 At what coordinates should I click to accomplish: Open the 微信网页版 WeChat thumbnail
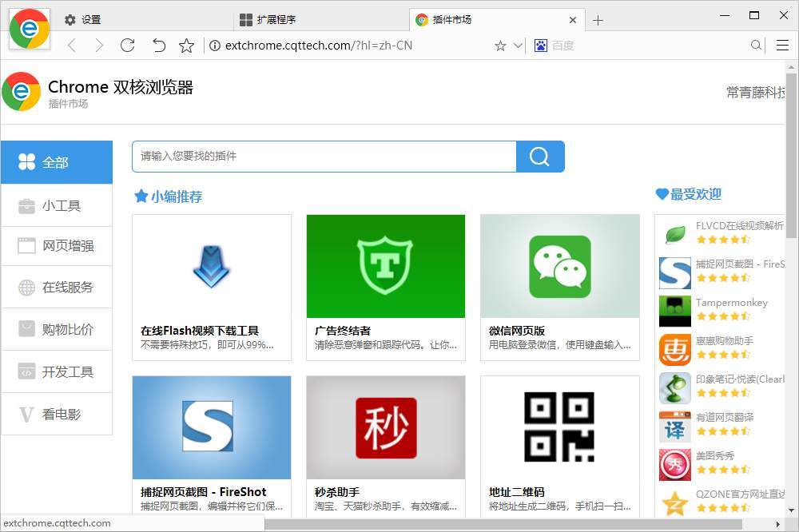[560, 266]
